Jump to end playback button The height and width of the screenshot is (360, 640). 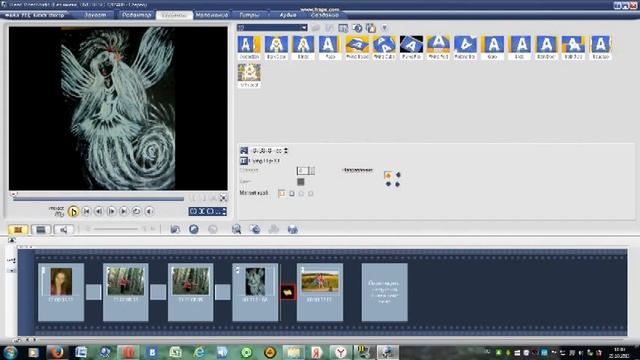pos(123,211)
